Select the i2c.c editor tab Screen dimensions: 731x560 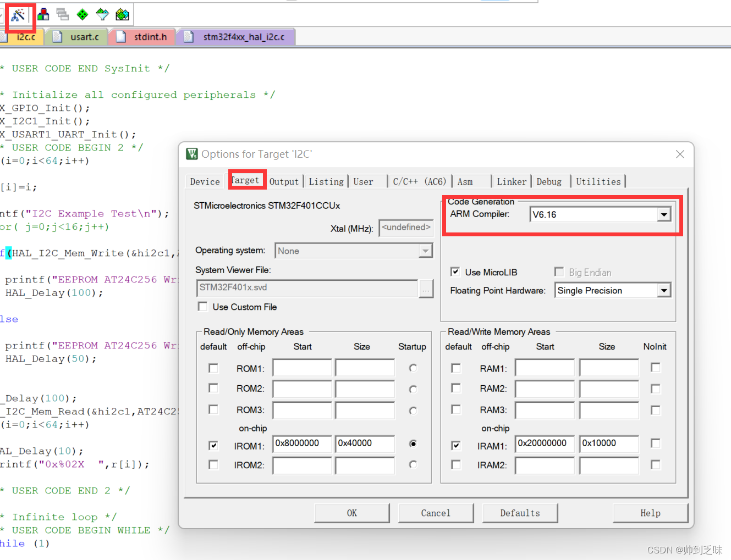click(x=22, y=37)
